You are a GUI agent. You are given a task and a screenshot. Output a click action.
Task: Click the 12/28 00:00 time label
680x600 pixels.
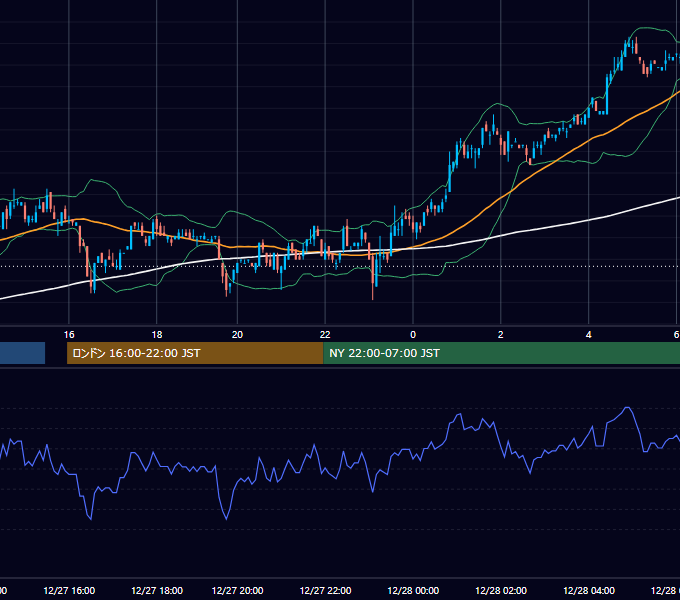413,590
